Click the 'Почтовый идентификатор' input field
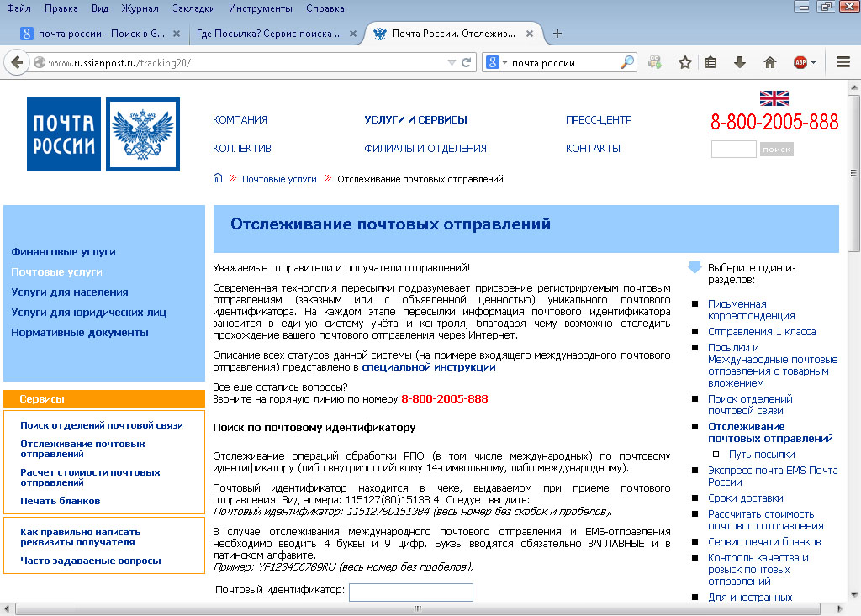The height and width of the screenshot is (616, 861). [x=410, y=592]
